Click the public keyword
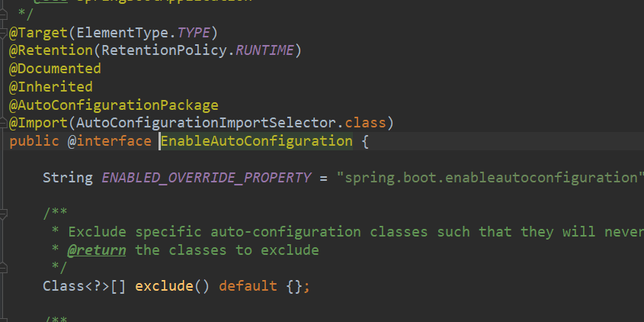 pos(34,141)
